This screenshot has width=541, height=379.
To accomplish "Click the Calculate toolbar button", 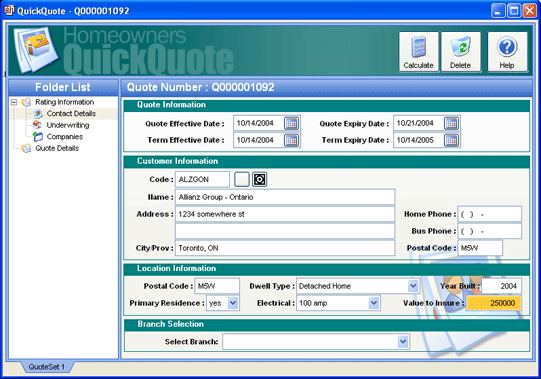I will pos(419,52).
